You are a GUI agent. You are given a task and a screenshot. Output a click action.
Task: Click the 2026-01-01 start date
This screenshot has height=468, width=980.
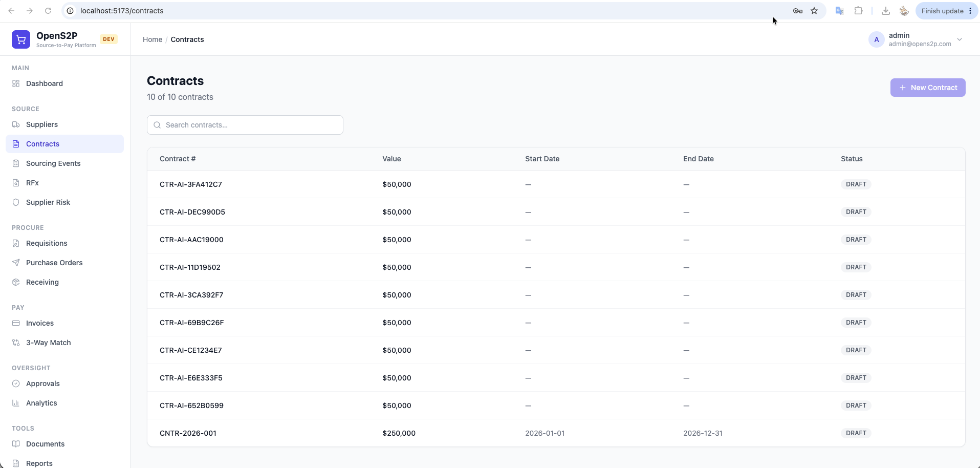545,433
